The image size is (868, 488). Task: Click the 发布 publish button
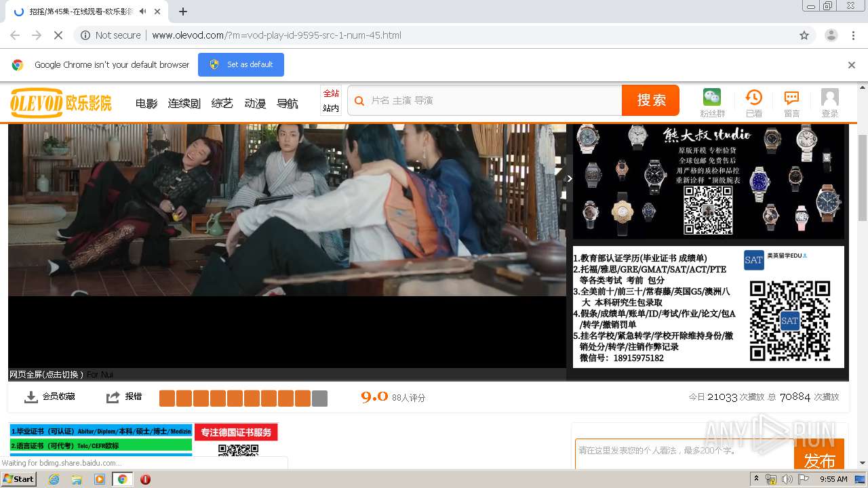coord(819,454)
